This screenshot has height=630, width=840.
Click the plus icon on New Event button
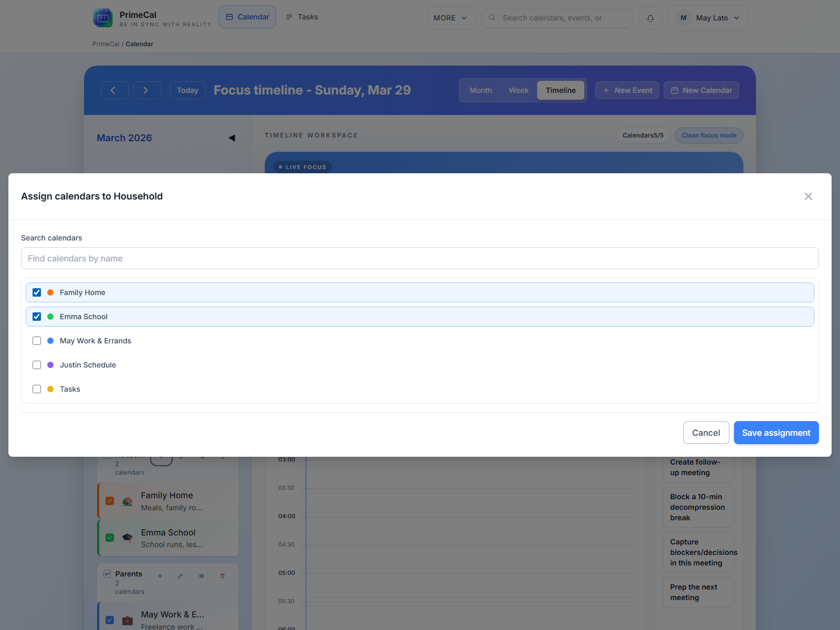(607, 90)
